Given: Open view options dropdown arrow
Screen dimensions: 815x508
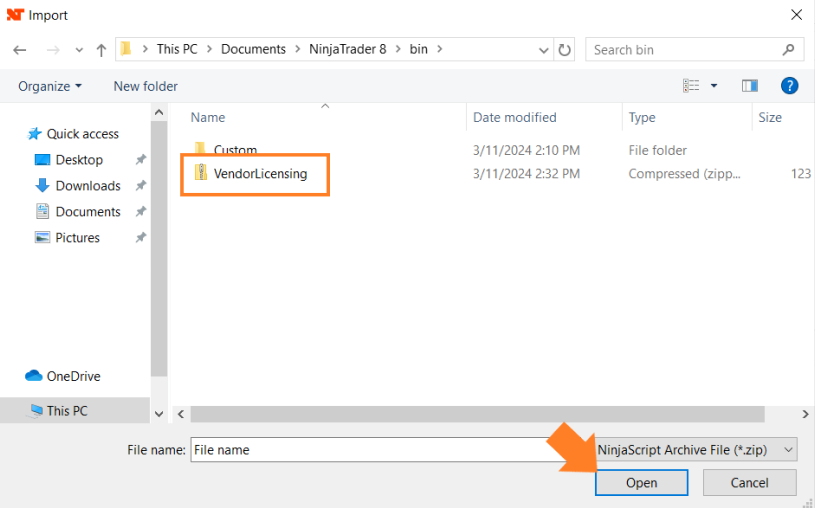Looking at the screenshot, I should [x=714, y=86].
